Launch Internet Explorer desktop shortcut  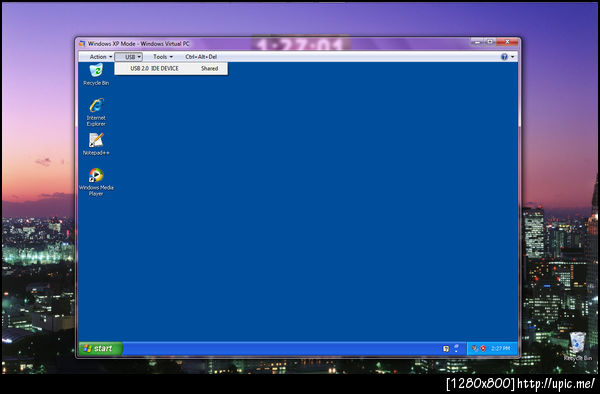[x=96, y=112]
